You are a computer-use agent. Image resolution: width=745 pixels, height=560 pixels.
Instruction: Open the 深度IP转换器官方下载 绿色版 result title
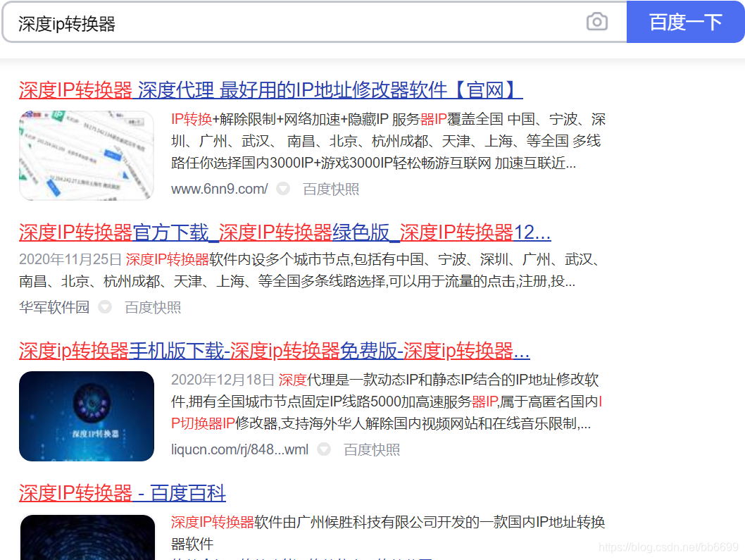285,232
